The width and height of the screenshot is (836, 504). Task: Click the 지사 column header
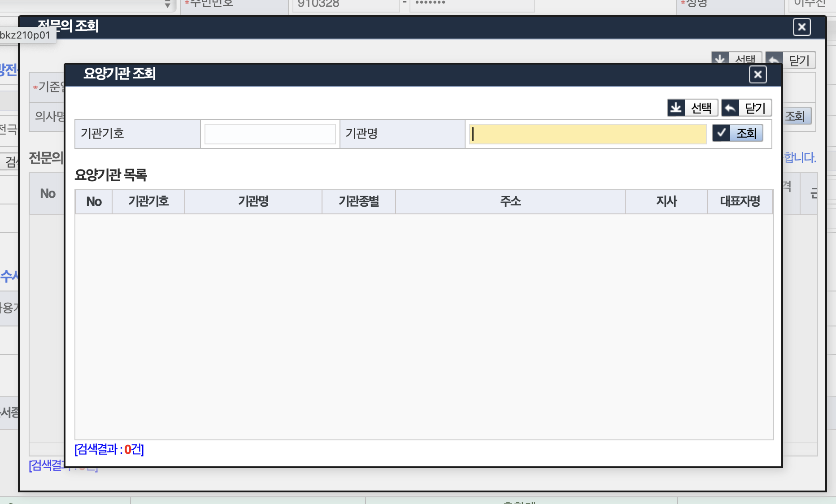(666, 201)
